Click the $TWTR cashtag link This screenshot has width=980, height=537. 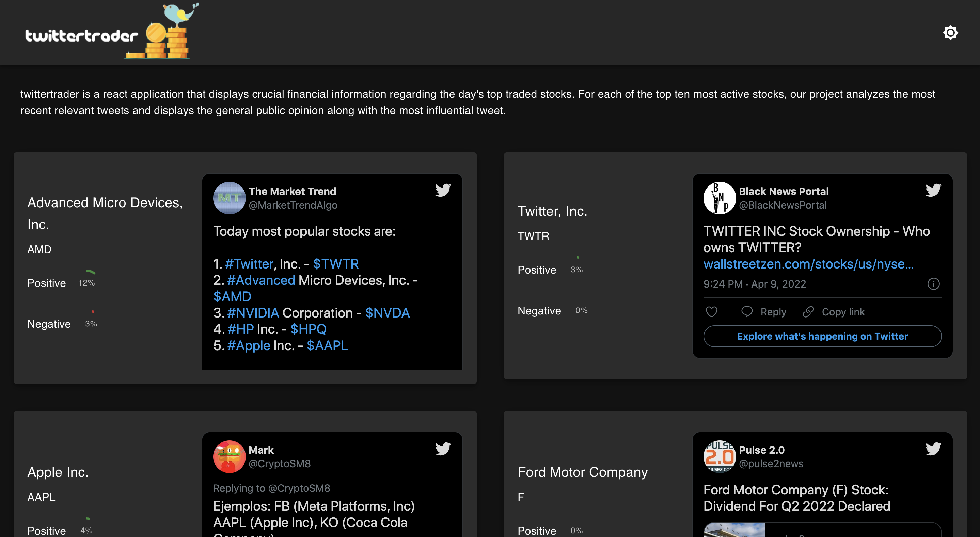coord(335,264)
